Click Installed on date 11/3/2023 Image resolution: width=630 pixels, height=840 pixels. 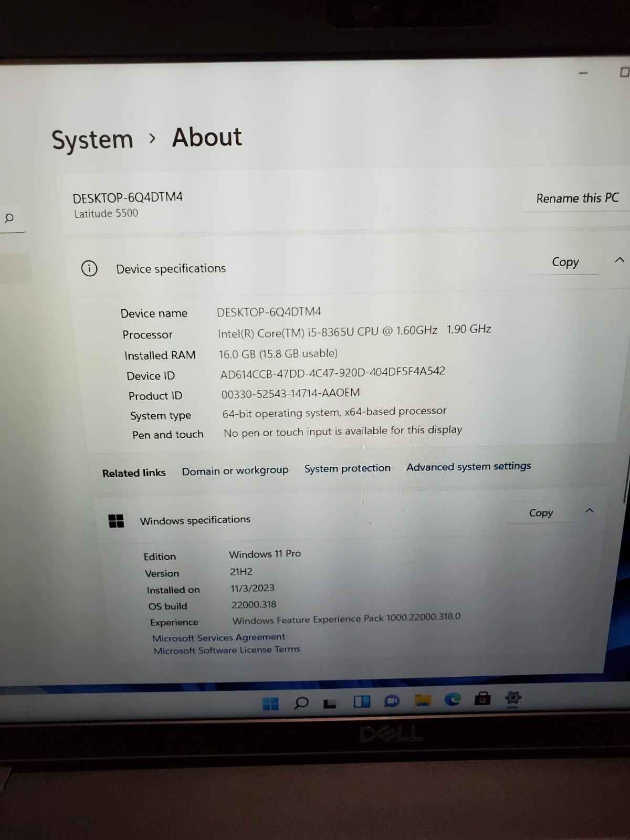tap(253, 588)
